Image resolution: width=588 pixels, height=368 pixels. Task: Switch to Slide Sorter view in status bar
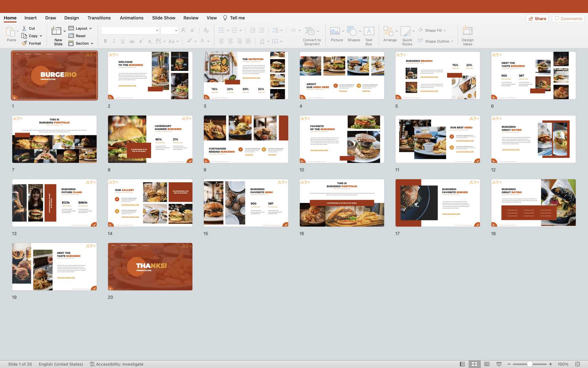[x=474, y=364]
